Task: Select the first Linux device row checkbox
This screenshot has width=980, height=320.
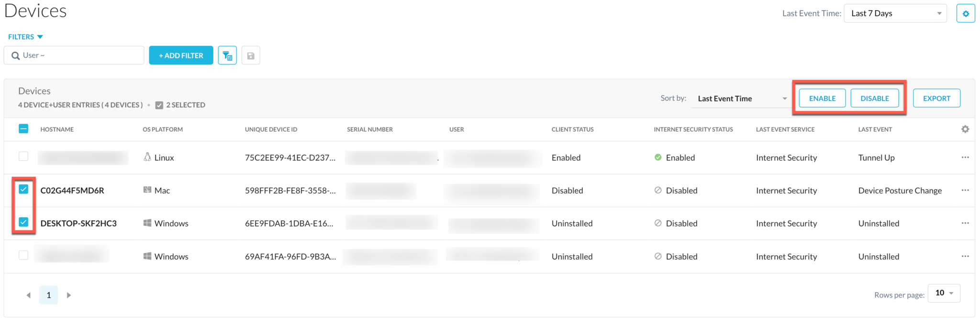Action: pos(23,156)
